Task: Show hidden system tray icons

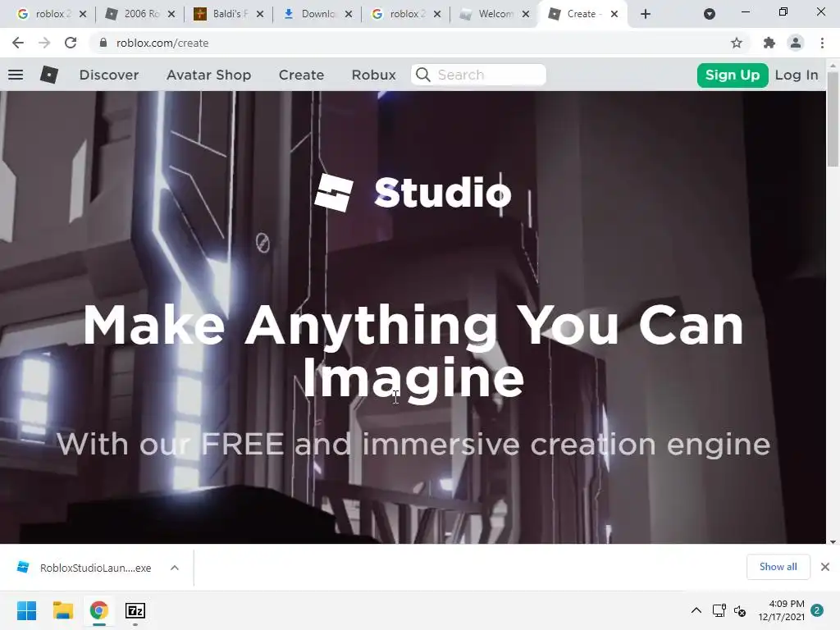Action: point(696,610)
